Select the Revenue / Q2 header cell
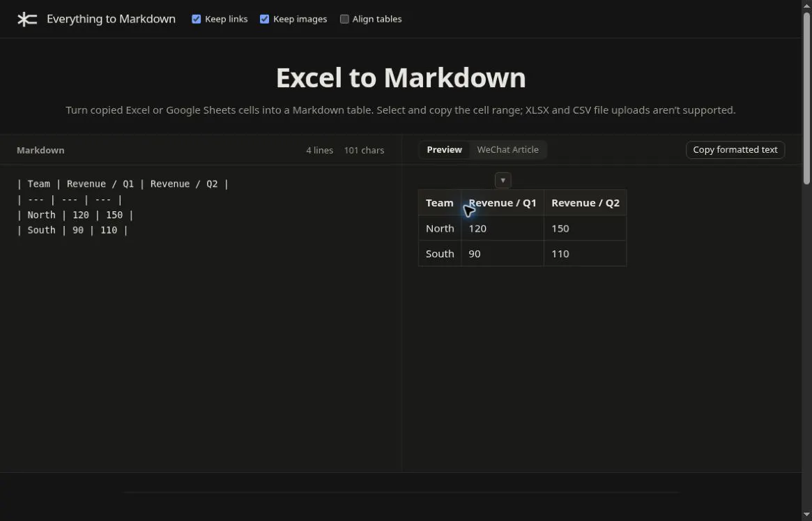Viewport: 812px width, 521px height. (x=585, y=203)
